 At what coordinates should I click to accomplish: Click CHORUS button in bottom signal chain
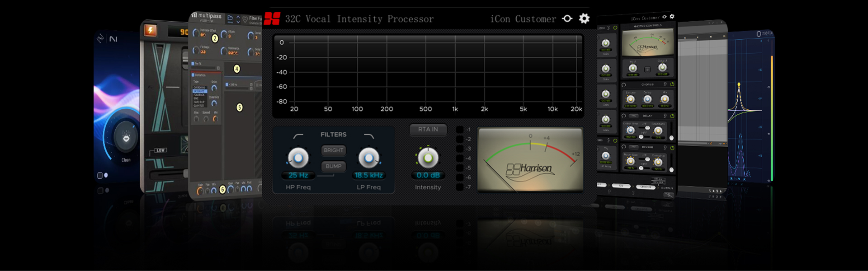pos(645,187)
